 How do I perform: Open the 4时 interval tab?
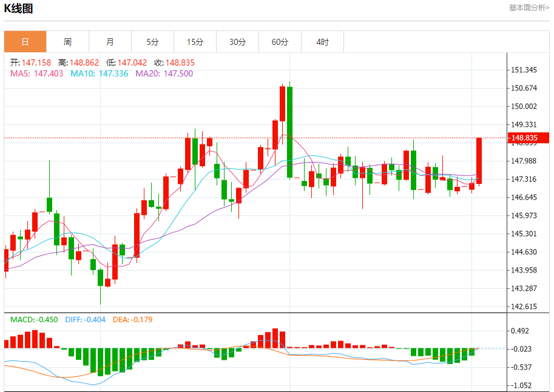322,42
